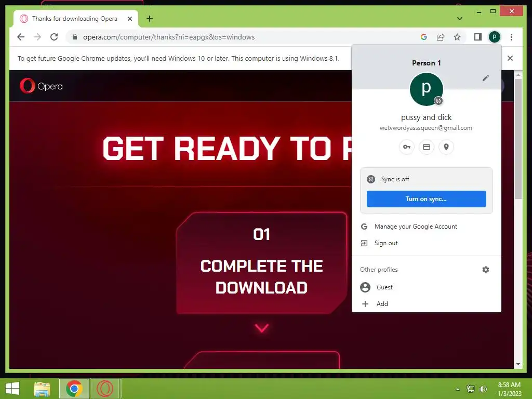Click the profile avatar in the toolbar

(x=495, y=37)
